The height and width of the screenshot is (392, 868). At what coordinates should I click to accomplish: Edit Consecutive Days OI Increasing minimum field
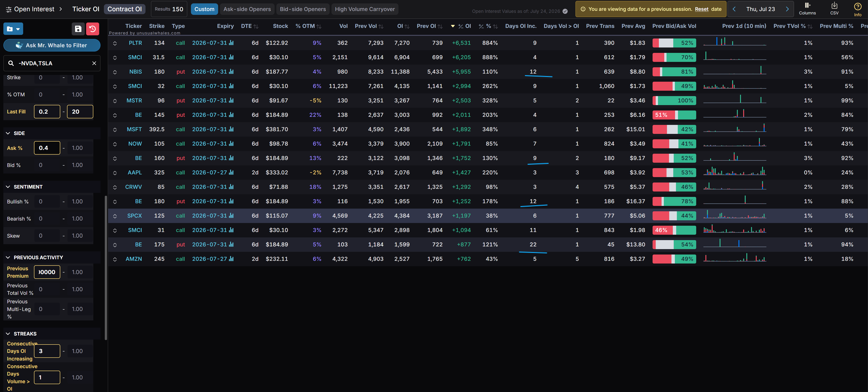coord(47,351)
